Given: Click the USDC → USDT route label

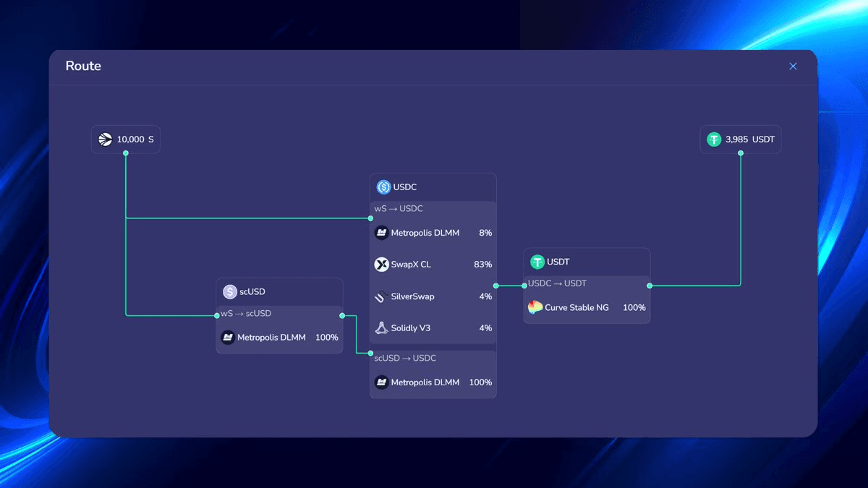Looking at the screenshot, I should [558, 284].
